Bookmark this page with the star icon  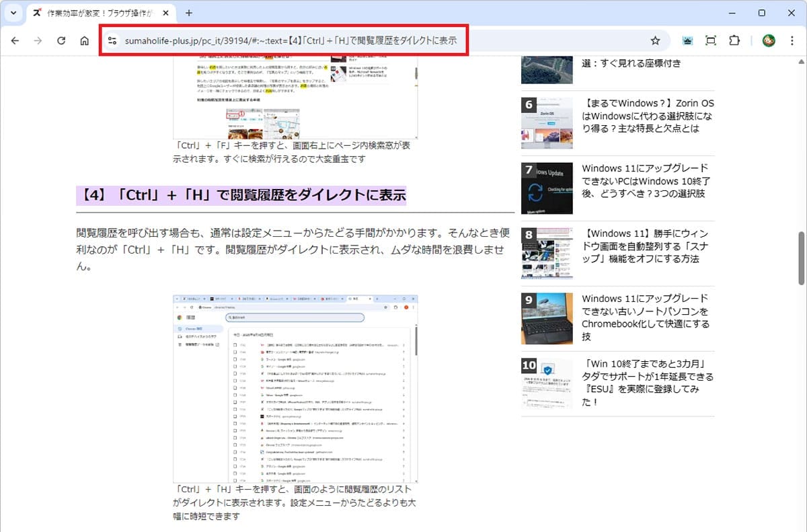(655, 41)
